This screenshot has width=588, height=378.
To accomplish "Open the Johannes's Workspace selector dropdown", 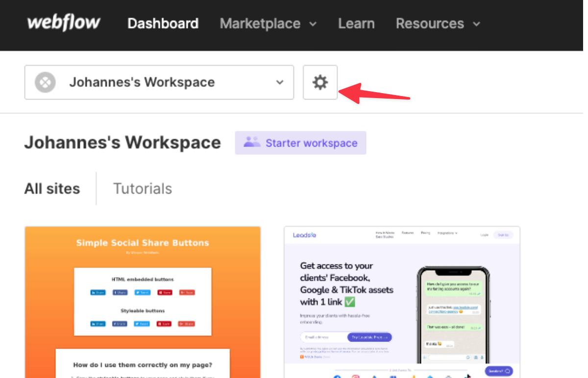I will pos(279,82).
